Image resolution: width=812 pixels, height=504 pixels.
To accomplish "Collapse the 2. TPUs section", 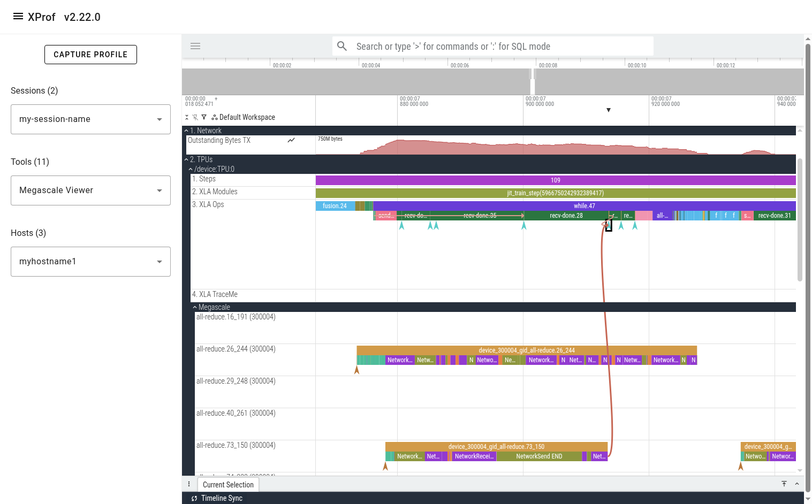I will pyautogui.click(x=186, y=159).
